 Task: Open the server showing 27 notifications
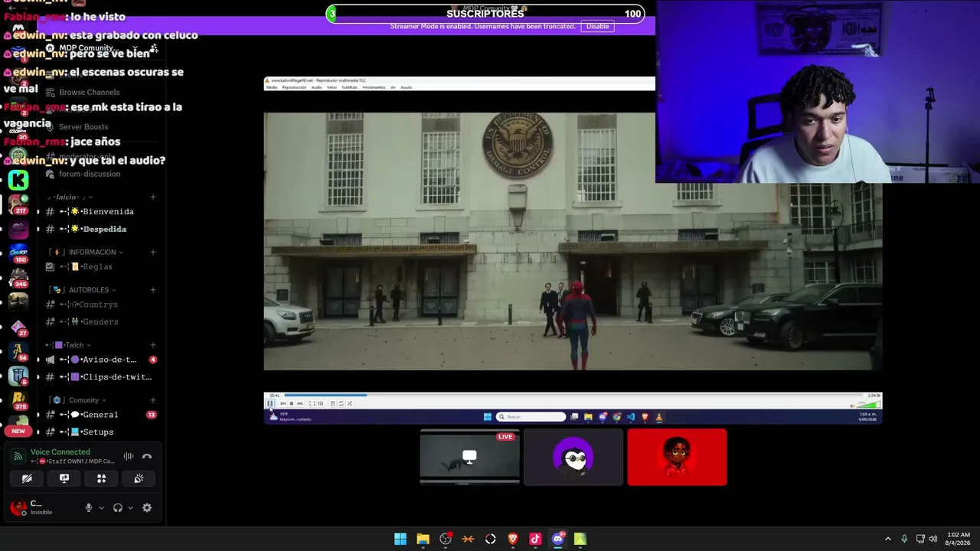point(18,327)
